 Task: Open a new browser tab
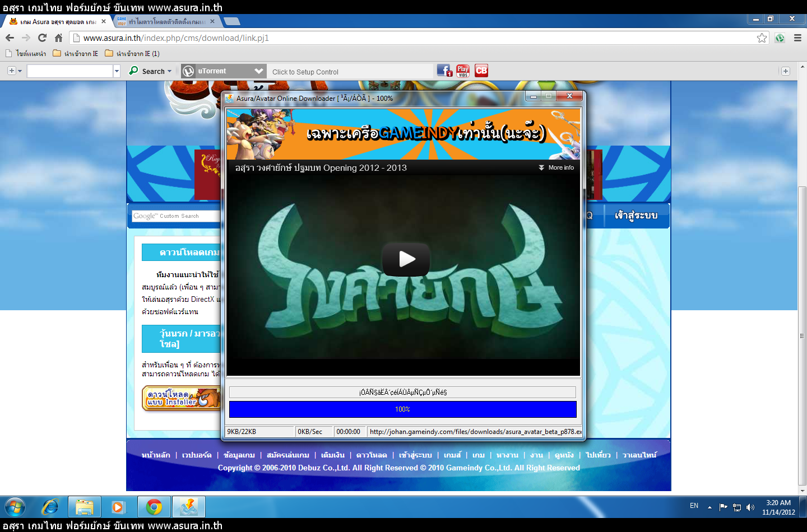coord(231,21)
